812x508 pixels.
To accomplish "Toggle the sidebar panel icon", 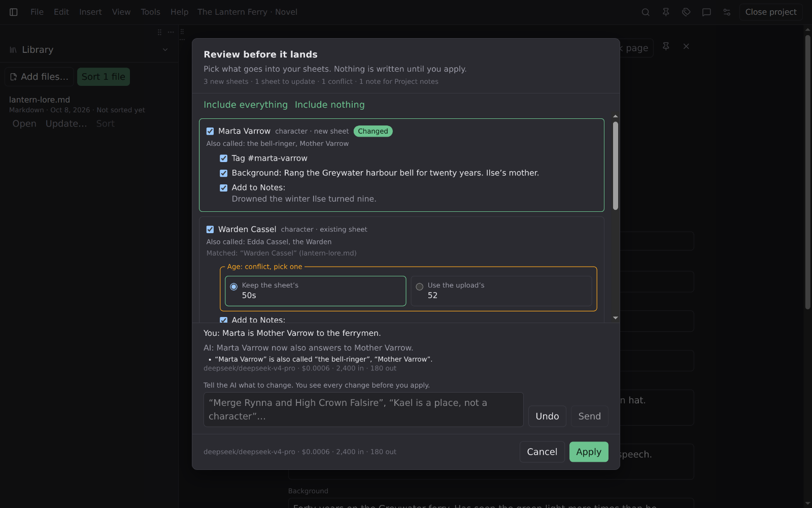I will pos(14,12).
